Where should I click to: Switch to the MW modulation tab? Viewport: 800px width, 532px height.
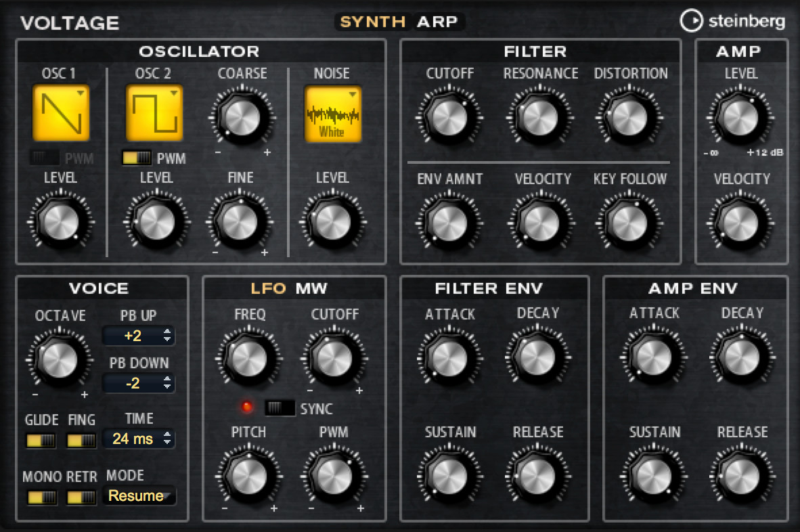click(x=311, y=289)
